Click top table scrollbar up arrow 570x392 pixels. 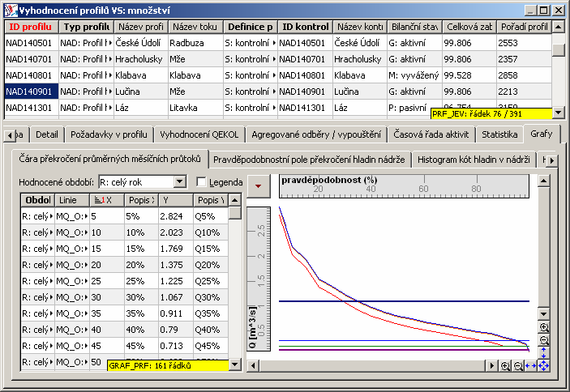[558, 27]
